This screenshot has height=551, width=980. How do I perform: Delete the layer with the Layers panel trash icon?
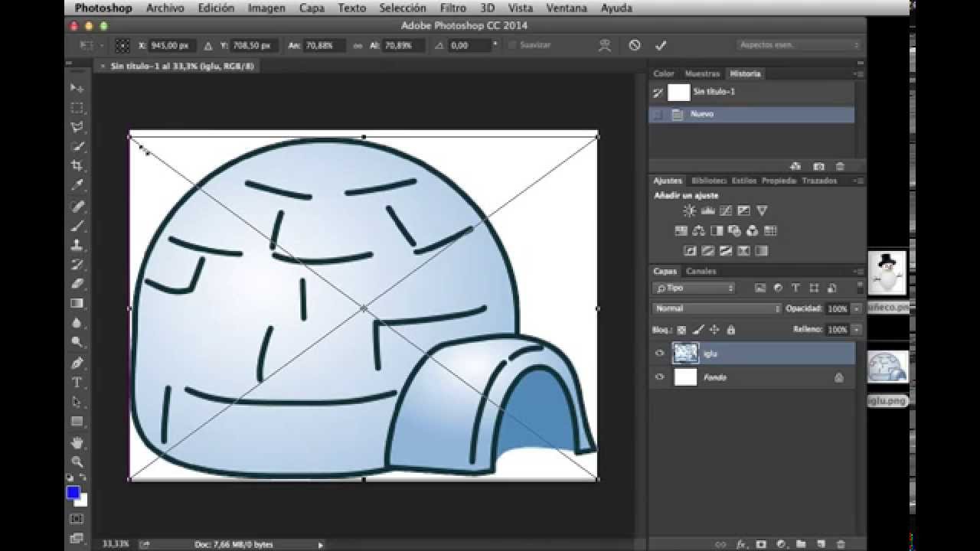(x=840, y=545)
